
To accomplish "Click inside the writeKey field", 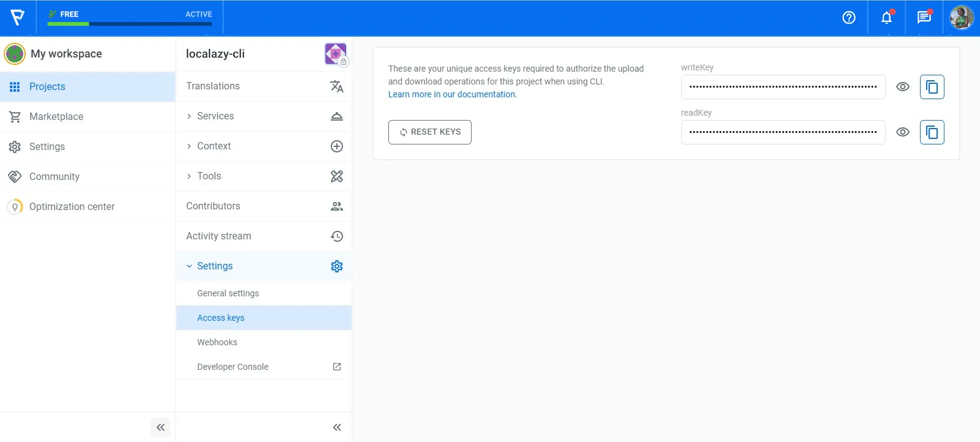I will [x=782, y=87].
